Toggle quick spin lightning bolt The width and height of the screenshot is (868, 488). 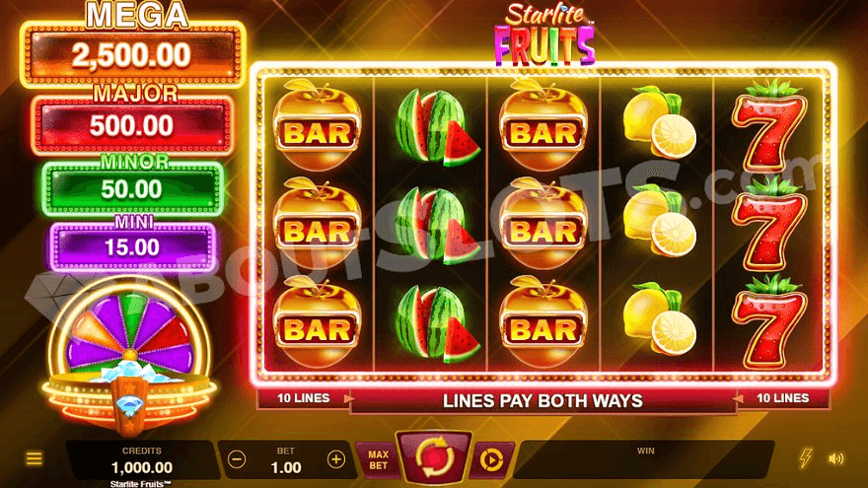coord(806,458)
